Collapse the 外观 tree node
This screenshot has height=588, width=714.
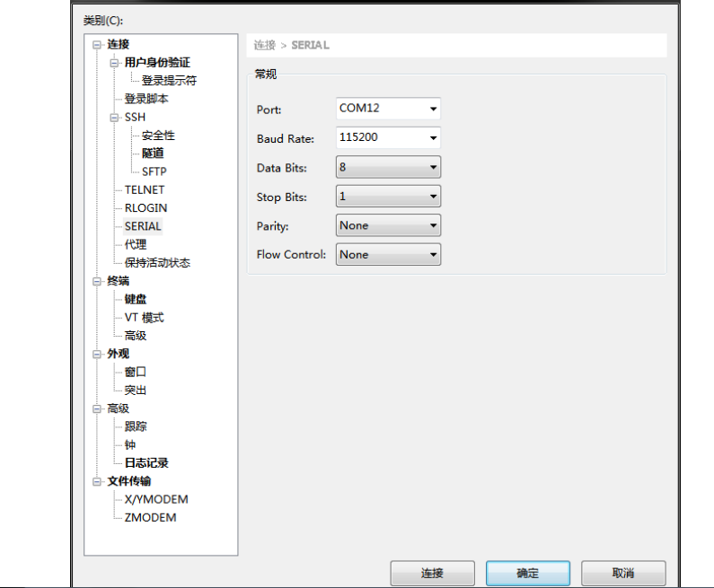click(x=96, y=354)
